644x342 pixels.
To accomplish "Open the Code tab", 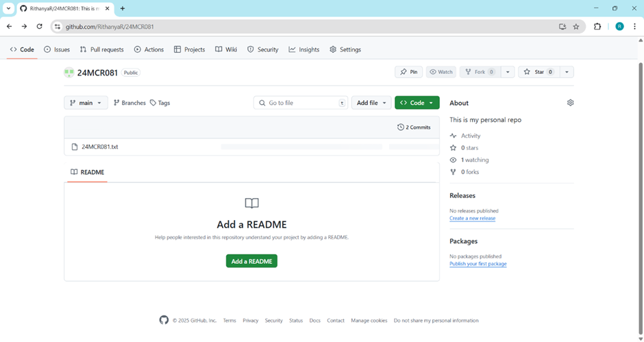I will pyautogui.click(x=22, y=49).
